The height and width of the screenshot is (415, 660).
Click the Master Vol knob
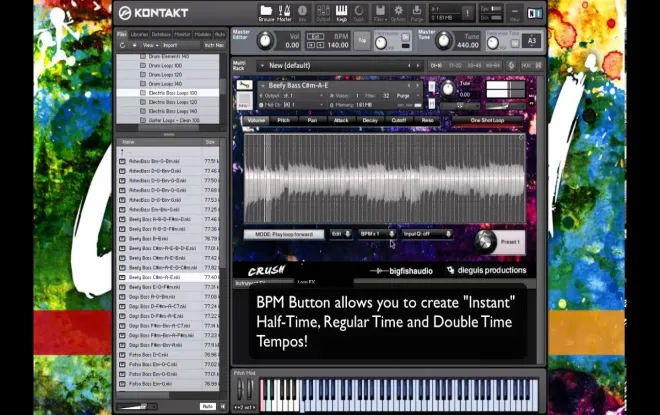pos(265,41)
